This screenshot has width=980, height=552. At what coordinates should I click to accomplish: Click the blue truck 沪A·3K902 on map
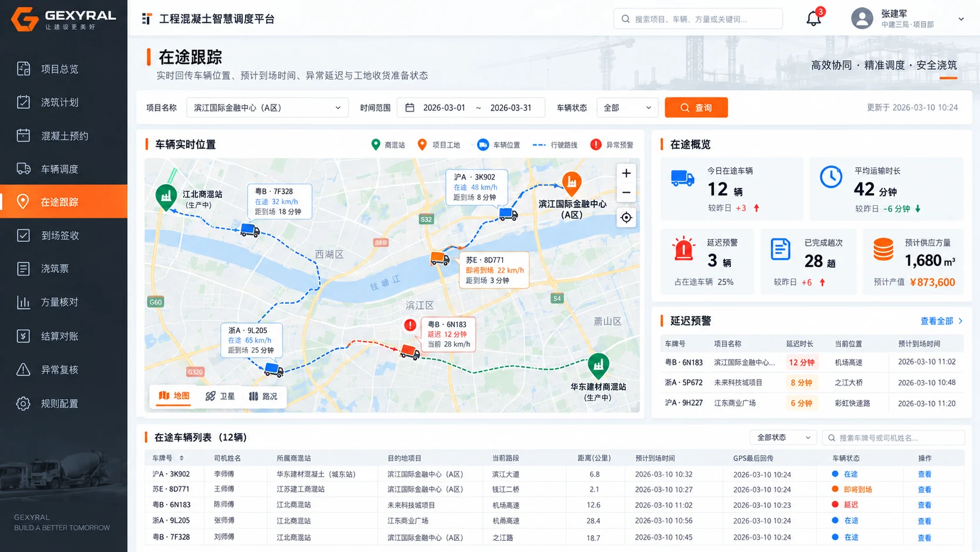pyautogui.click(x=508, y=214)
